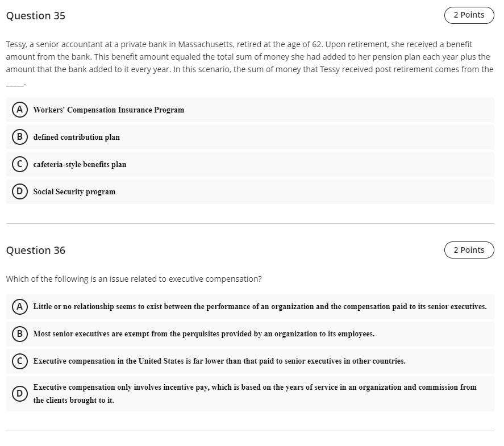Click the Question 35 heading
This screenshot has width=504, height=446.
tap(35, 16)
